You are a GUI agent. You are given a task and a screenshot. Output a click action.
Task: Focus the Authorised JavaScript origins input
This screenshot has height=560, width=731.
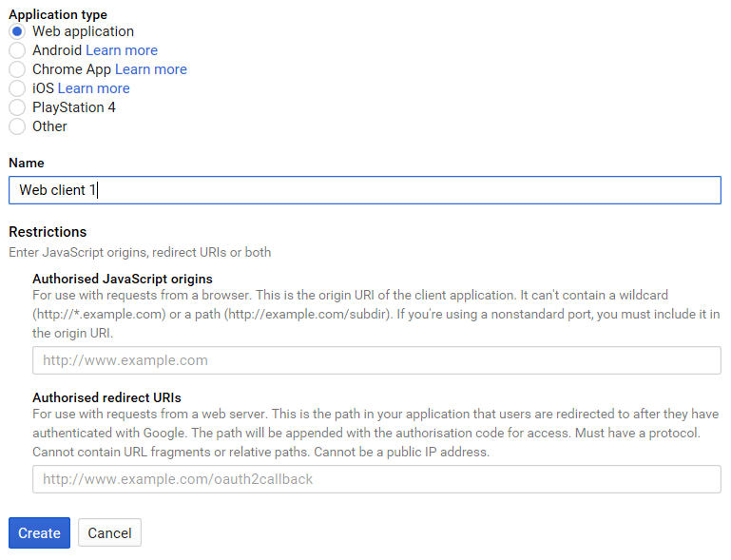click(376, 360)
